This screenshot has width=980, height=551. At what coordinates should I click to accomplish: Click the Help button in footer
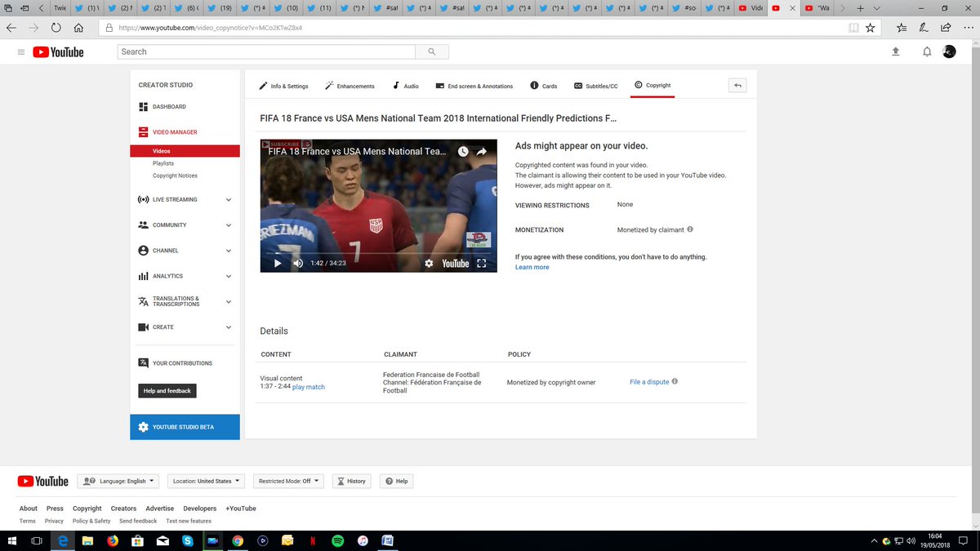click(396, 481)
